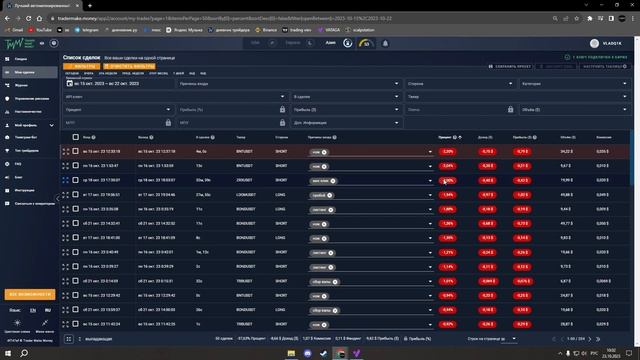The height and width of the screenshot is (360, 640).
Task: Click the round timer icon beside gauge
Action: 347,43
